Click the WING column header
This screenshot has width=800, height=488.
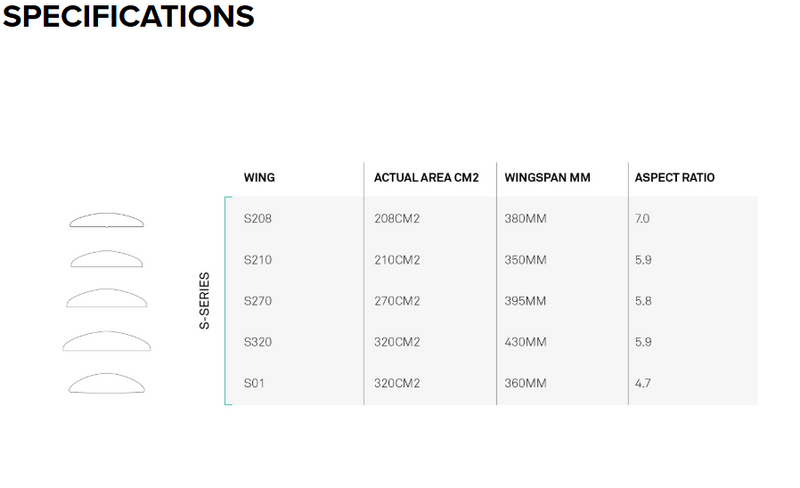pyautogui.click(x=259, y=178)
